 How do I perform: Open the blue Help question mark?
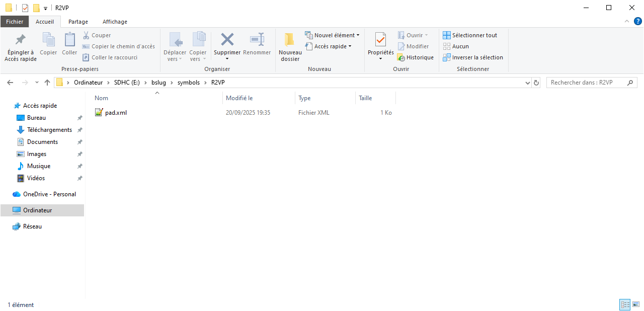point(637,22)
